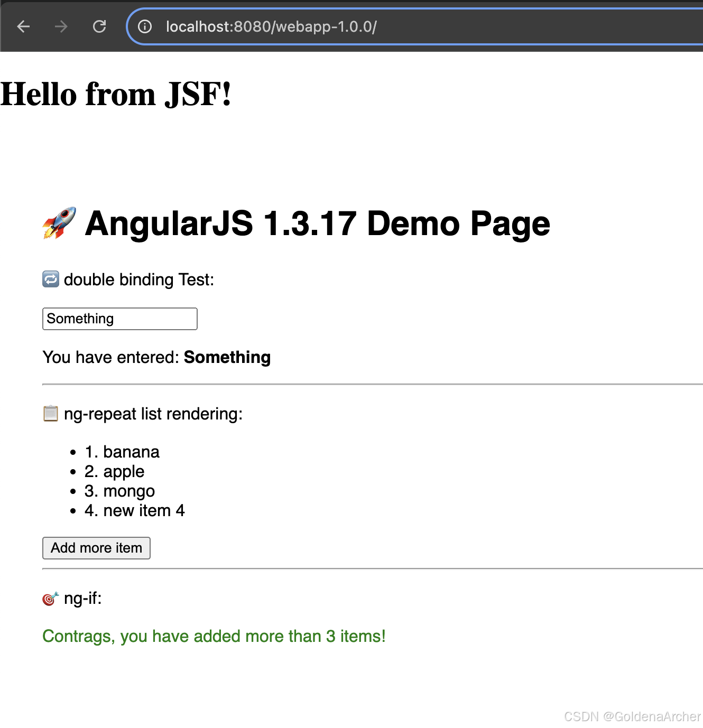Image resolution: width=703 pixels, height=728 pixels.
Task: Click the 'double binding Test:' label
Action: [139, 279]
